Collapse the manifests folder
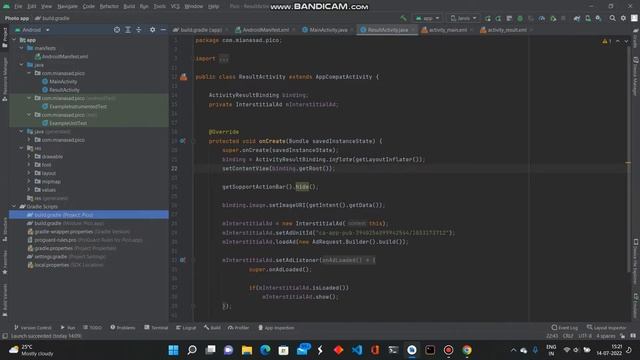The height and width of the screenshot is (360, 640). (x=22, y=48)
